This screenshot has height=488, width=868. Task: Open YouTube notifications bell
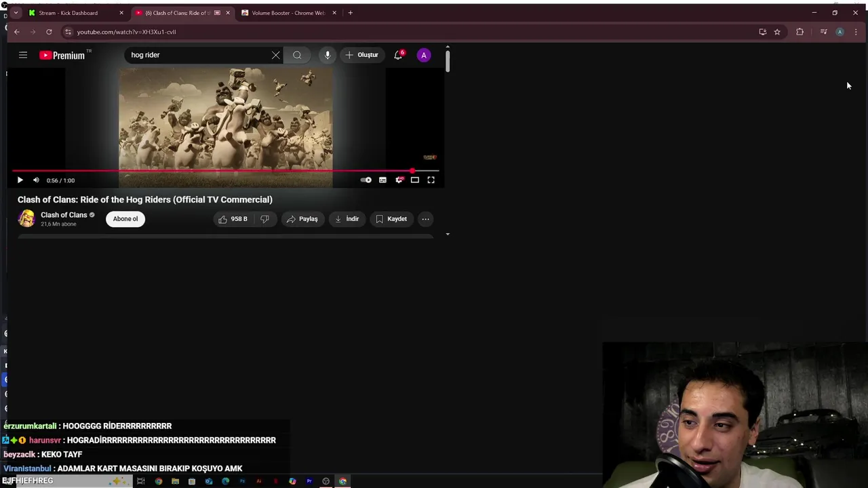pyautogui.click(x=399, y=55)
